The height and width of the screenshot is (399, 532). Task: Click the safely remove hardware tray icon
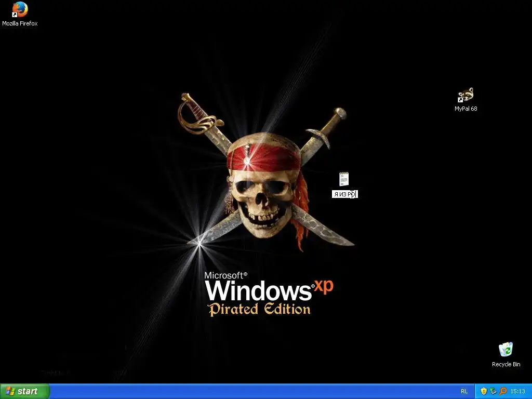click(494, 391)
